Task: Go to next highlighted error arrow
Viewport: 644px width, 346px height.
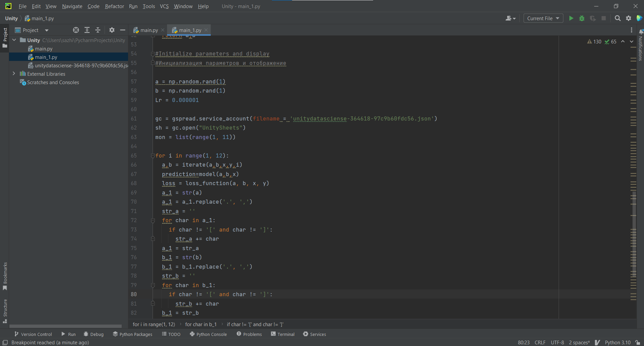Action: [x=632, y=42]
